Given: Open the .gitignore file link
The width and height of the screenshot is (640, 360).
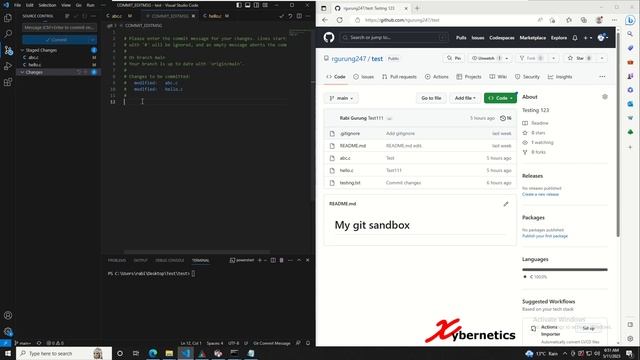Looking at the screenshot, I should [350, 133].
